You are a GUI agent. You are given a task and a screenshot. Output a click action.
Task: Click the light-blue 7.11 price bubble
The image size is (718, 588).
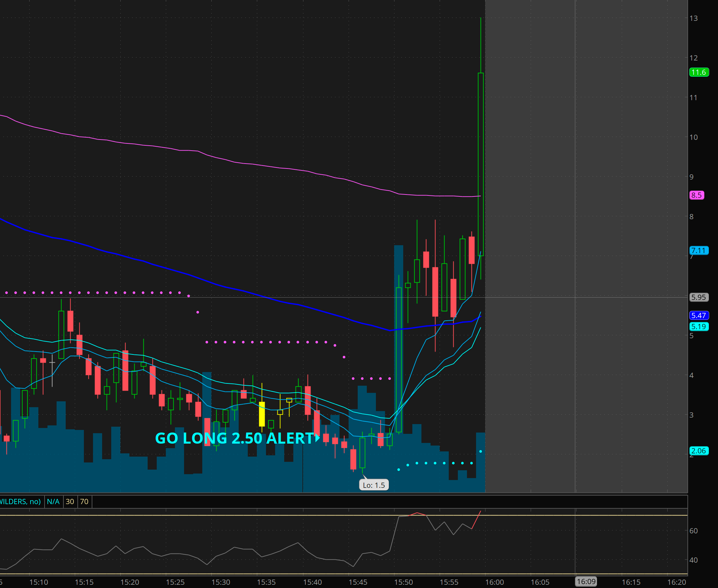pos(699,251)
